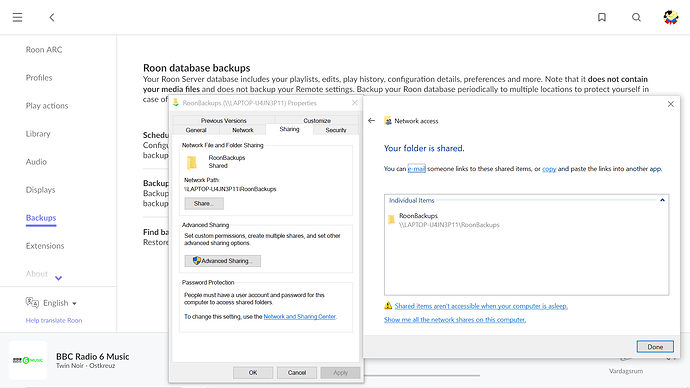Switch to the Customize tab
The image size is (690, 388).
pyautogui.click(x=317, y=121)
